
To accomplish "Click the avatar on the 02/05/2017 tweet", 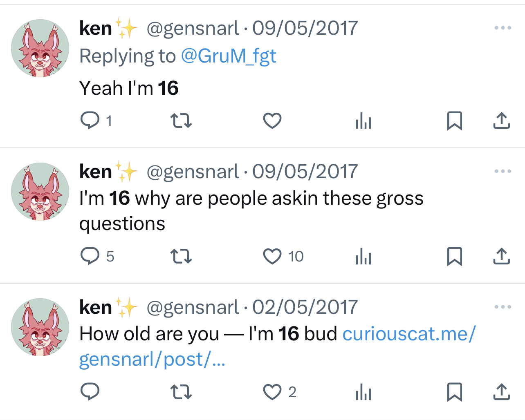I will pyautogui.click(x=40, y=327).
